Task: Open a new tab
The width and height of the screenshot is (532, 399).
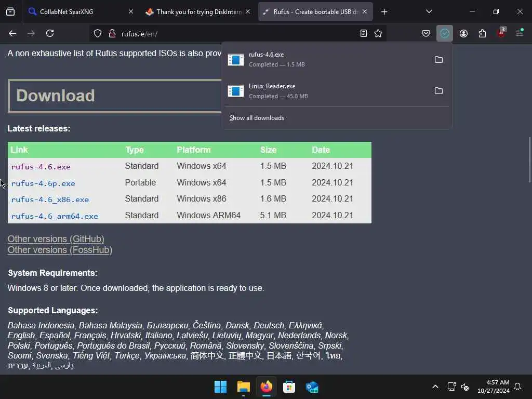Action: 384,12
